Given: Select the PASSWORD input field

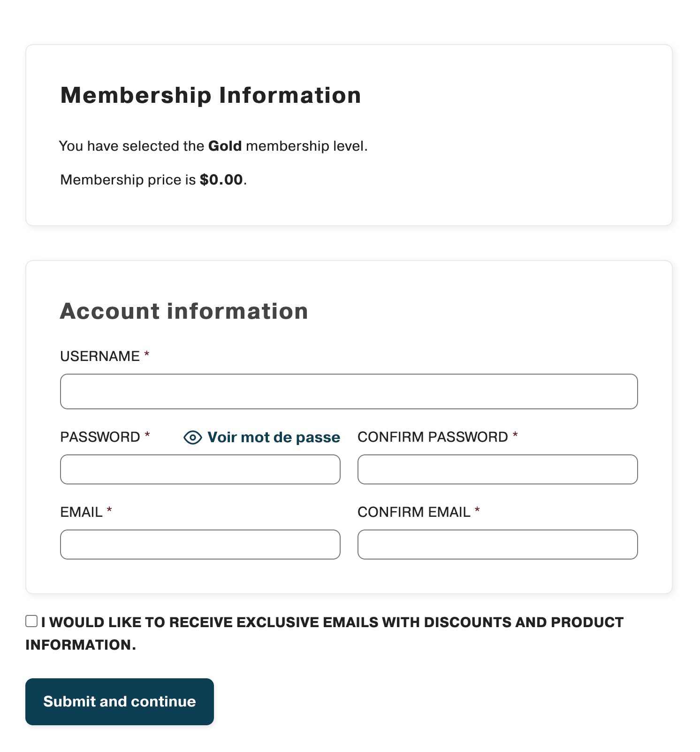Looking at the screenshot, I should pyautogui.click(x=200, y=469).
